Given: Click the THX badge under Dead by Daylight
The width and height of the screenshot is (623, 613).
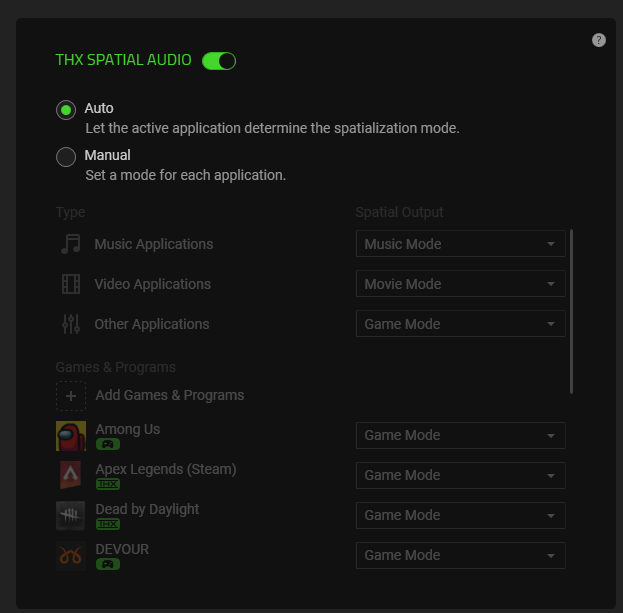Looking at the screenshot, I should pyautogui.click(x=107, y=524).
